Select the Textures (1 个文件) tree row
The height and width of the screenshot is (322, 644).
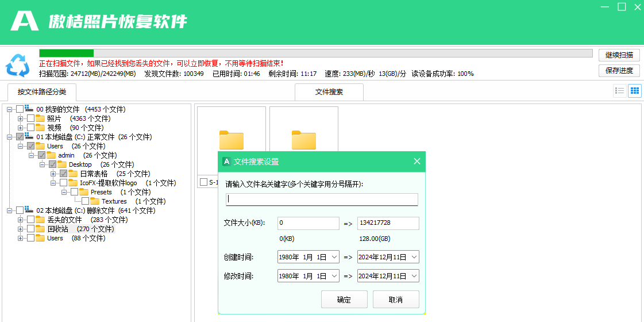[133, 201]
